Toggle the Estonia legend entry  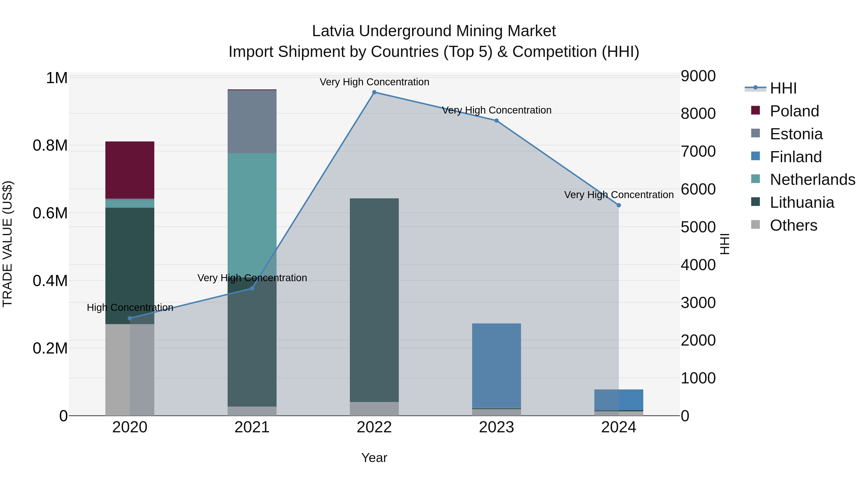tap(787, 134)
